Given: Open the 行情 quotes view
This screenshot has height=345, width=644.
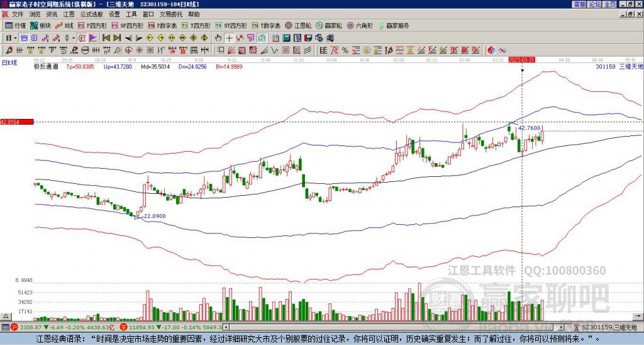Looking at the screenshot, I should (x=15, y=25).
